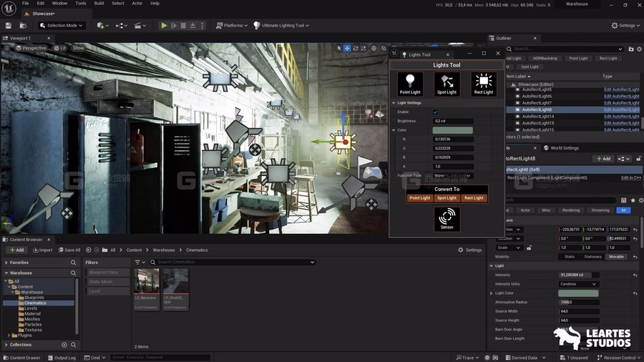Open the Ultimate Lighting Tool menu

281,26
